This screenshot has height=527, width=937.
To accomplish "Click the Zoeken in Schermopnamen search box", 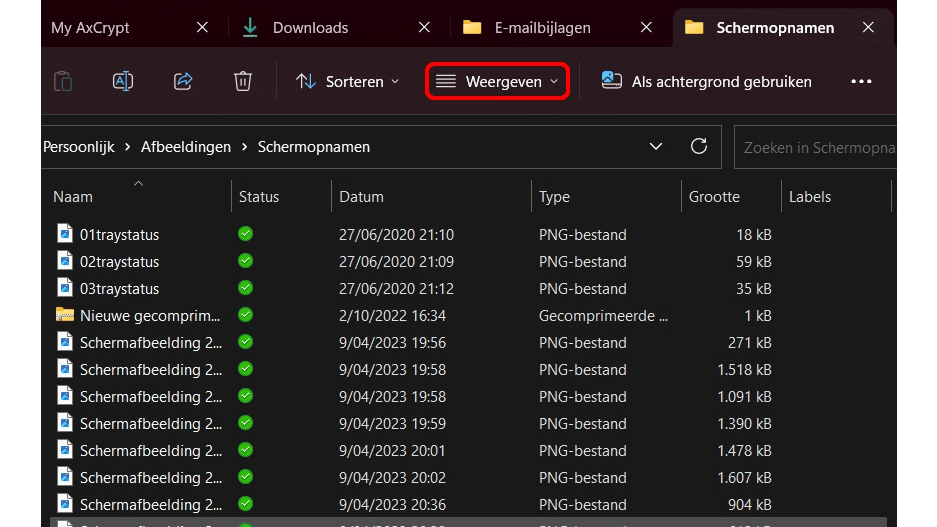I will [815, 147].
